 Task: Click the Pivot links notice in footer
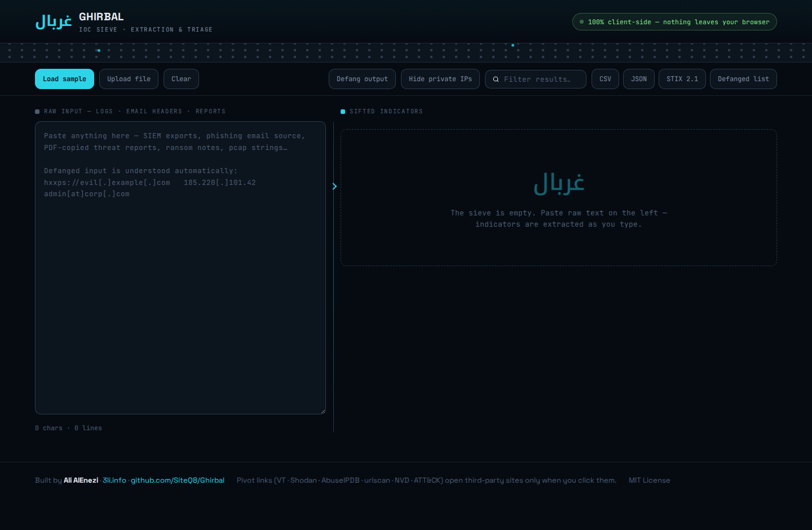426,480
